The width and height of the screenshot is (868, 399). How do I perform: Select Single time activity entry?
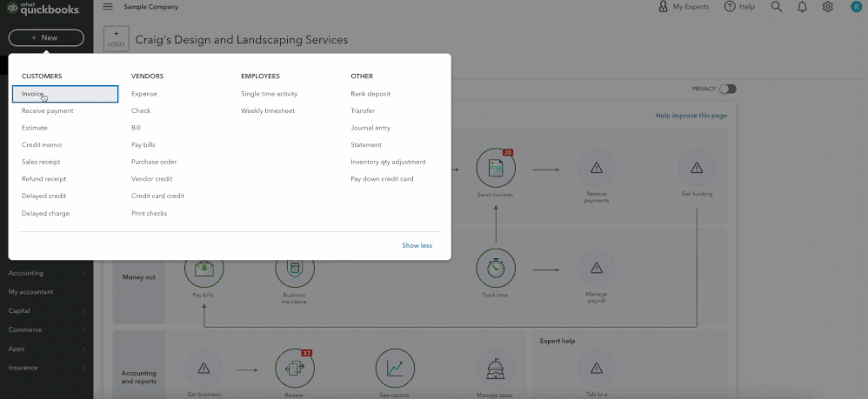[x=269, y=94]
